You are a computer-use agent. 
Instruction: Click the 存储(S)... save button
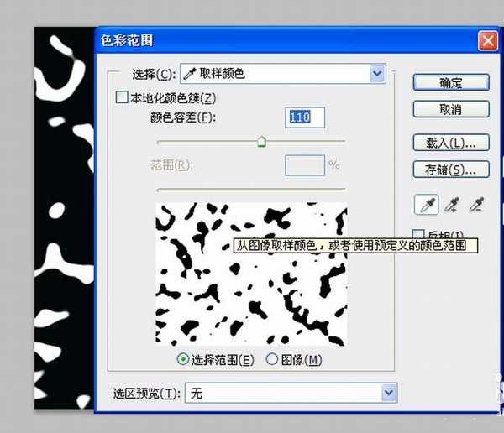click(x=451, y=170)
